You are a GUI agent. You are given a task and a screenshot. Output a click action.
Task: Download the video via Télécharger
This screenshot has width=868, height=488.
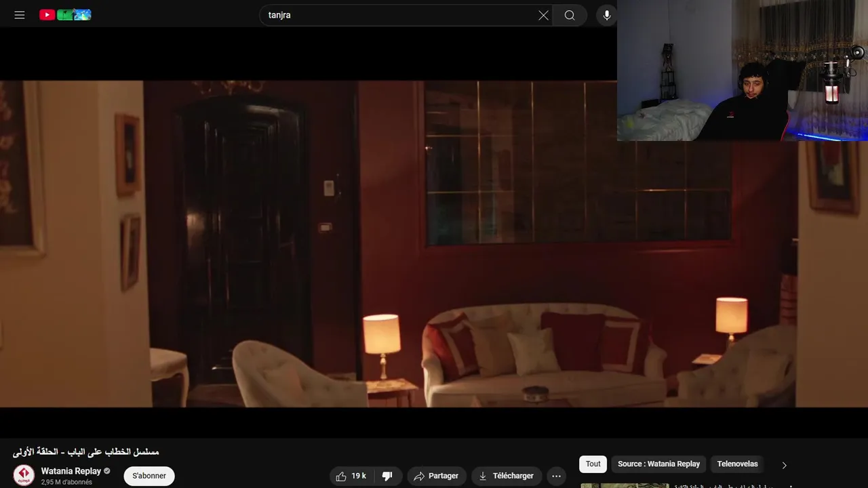click(x=507, y=476)
